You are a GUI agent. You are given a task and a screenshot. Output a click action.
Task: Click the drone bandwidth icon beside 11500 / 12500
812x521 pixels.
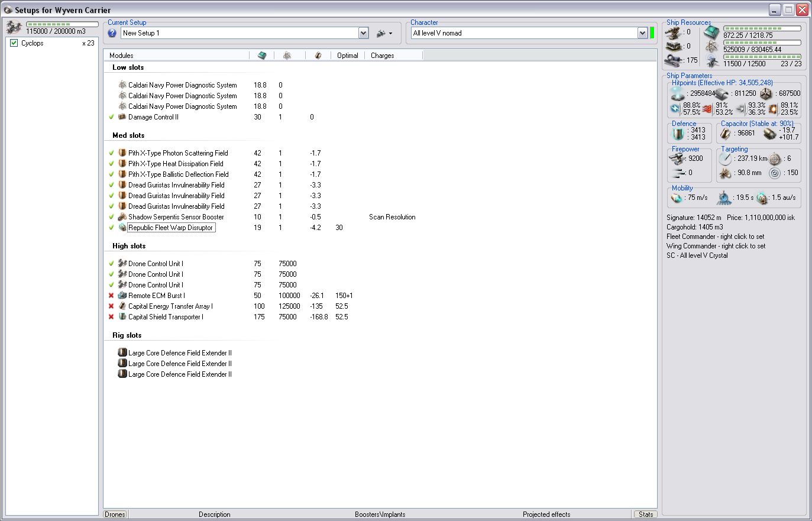point(711,61)
